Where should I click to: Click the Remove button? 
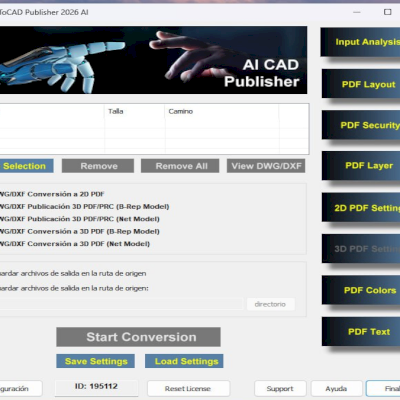(x=98, y=166)
